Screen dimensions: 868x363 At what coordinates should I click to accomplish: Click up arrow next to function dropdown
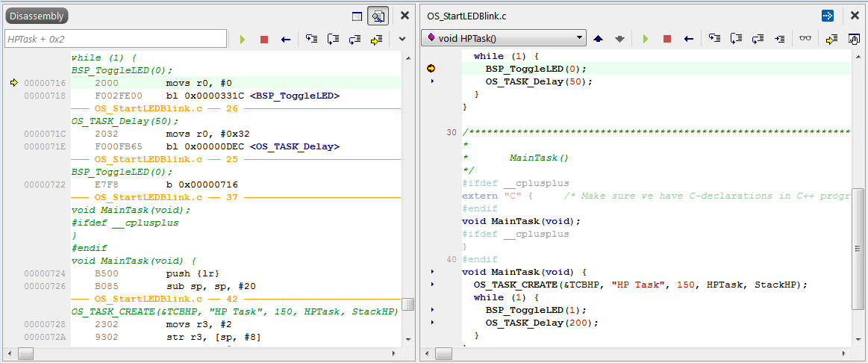click(598, 38)
